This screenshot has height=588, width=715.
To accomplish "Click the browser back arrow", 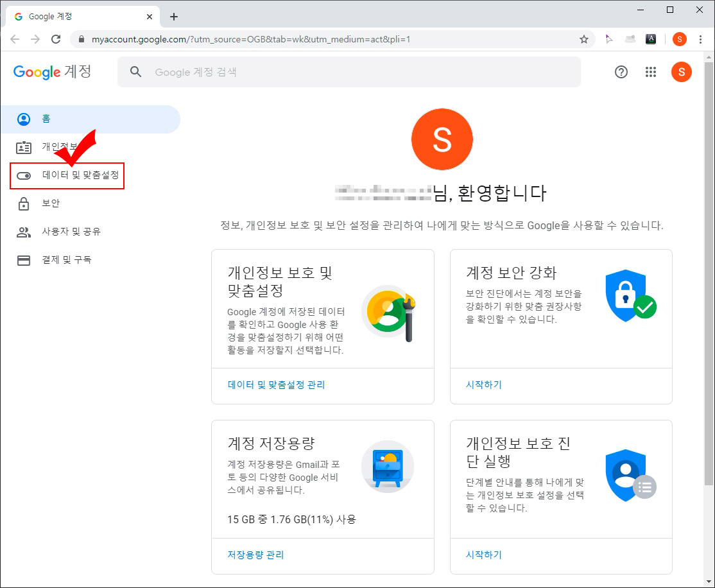I will 15,39.
